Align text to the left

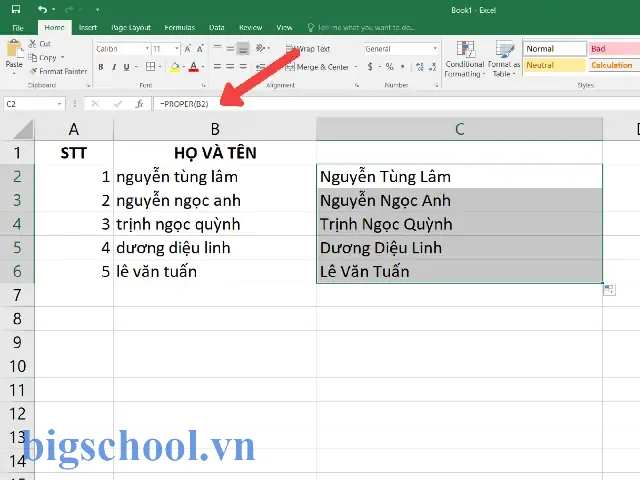(x=218, y=67)
